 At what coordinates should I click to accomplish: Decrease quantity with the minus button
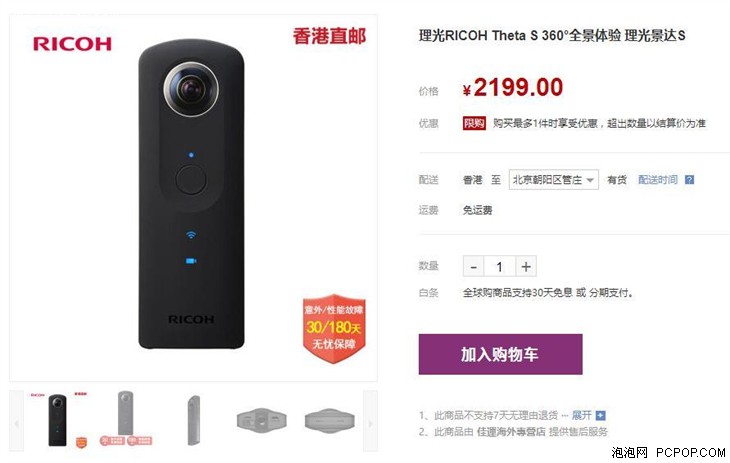pos(473,266)
